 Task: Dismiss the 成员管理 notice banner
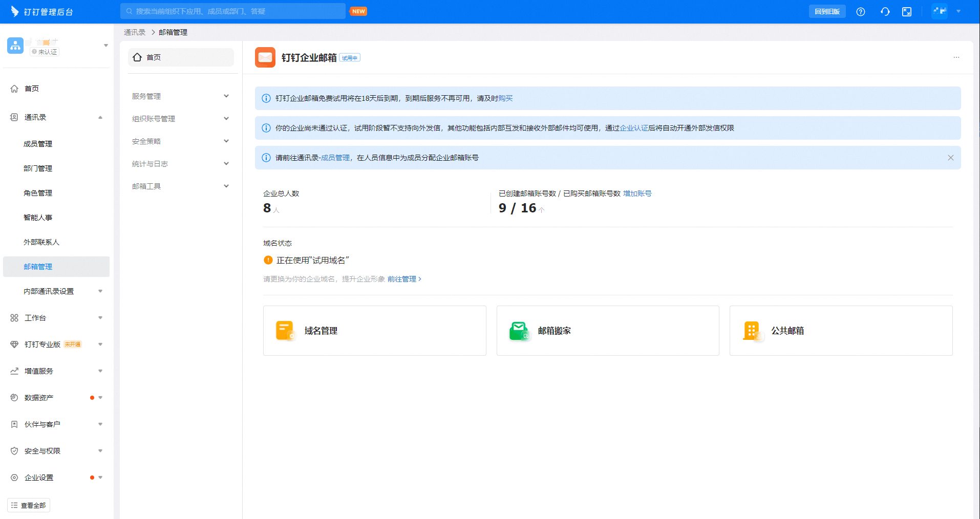click(951, 158)
